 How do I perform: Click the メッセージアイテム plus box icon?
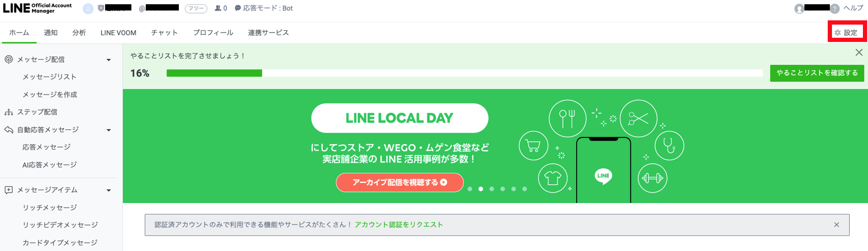[8, 190]
